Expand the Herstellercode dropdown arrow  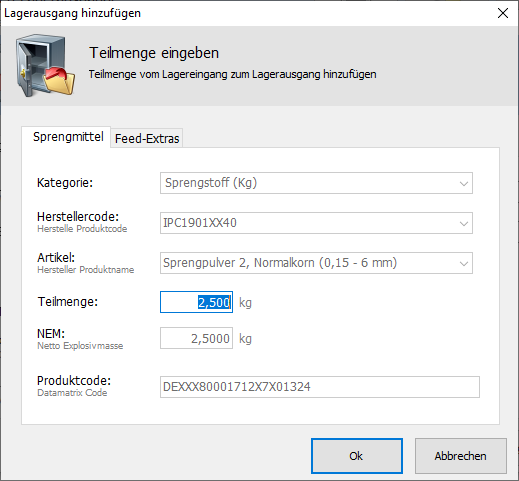click(x=464, y=223)
